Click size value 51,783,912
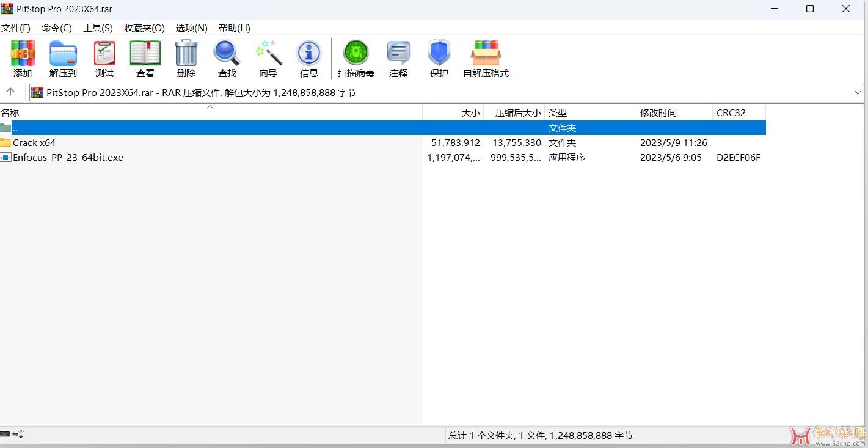Viewport: 868px width, 448px height. click(x=456, y=142)
